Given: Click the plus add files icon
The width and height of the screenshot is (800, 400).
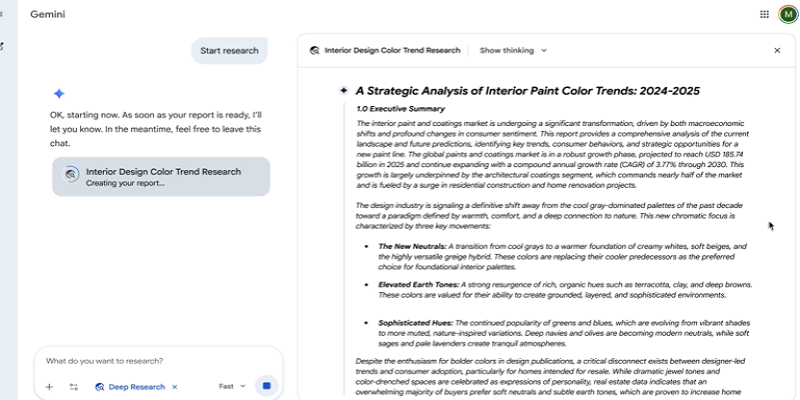Looking at the screenshot, I should click(x=49, y=387).
